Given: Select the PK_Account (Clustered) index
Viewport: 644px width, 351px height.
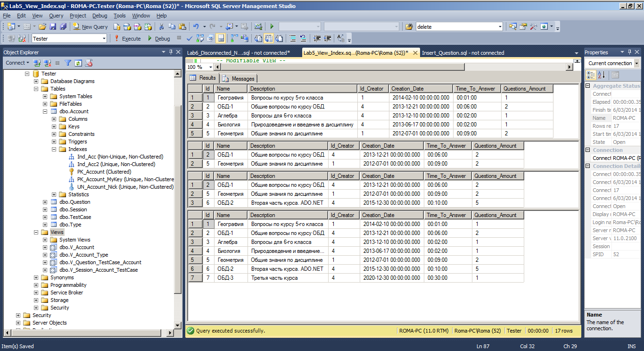Looking at the screenshot, I should [104, 172].
